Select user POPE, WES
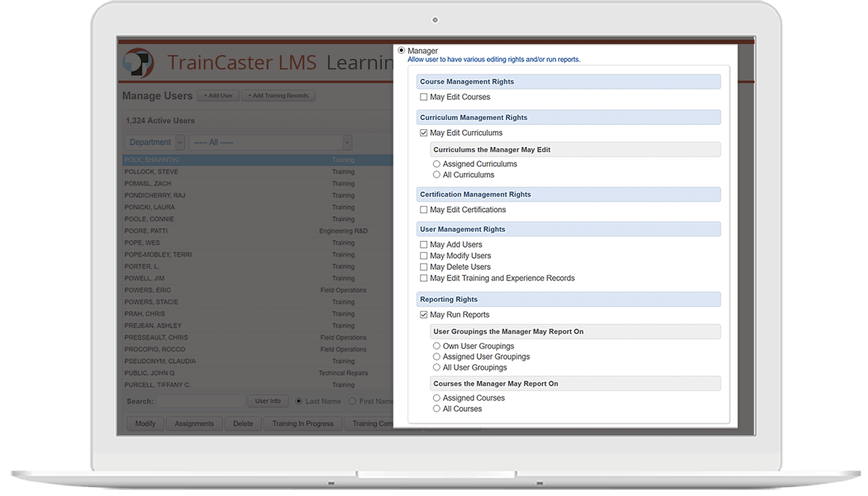Screen dimensions: 868x496 pos(258,243)
